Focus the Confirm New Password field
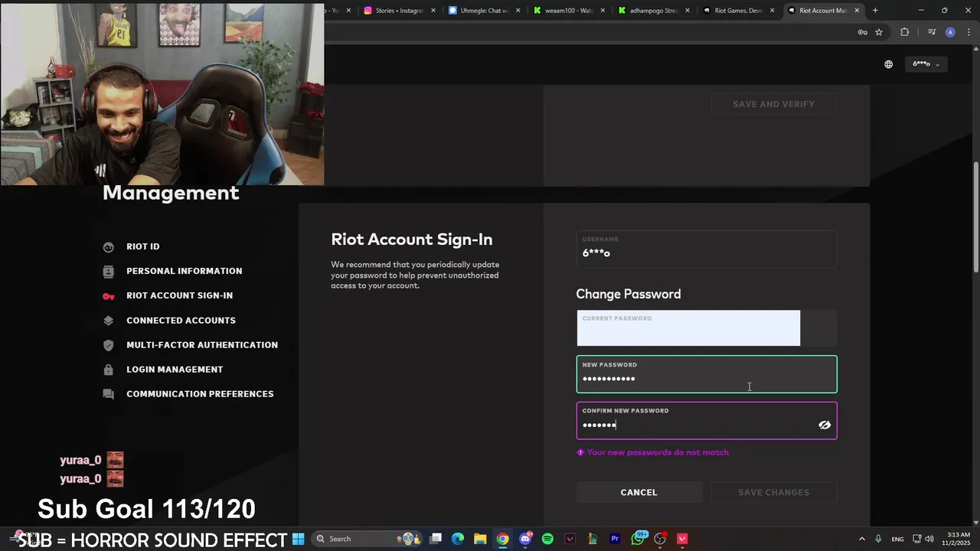This screenshot has height=551, width=980. coord(707,421)
